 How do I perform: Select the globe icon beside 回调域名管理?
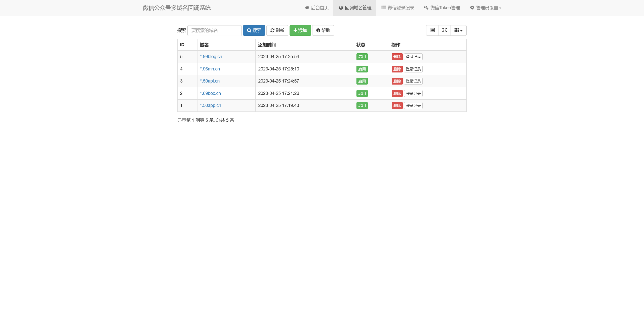340,8
